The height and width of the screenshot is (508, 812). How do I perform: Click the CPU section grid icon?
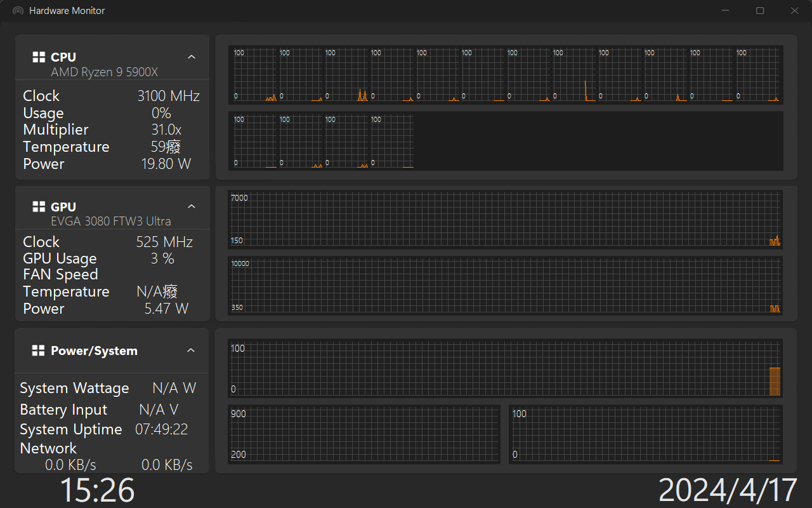click(x=39, y=57)
